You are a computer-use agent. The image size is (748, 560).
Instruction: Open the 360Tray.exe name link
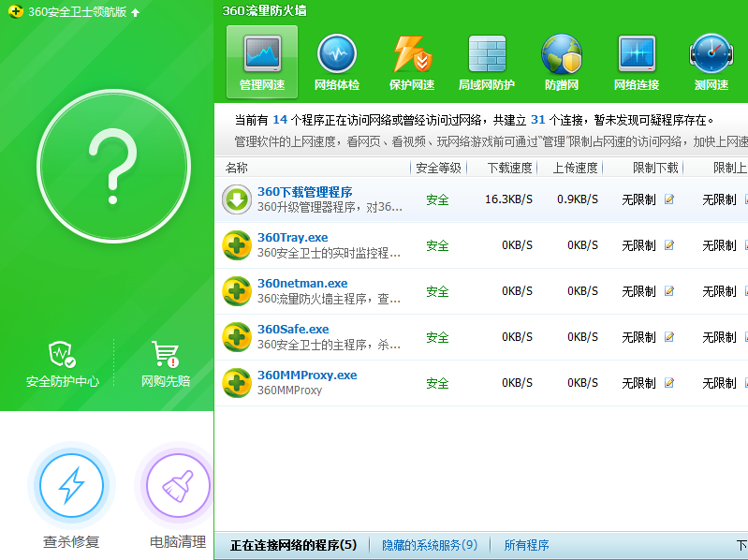(293, 238)
